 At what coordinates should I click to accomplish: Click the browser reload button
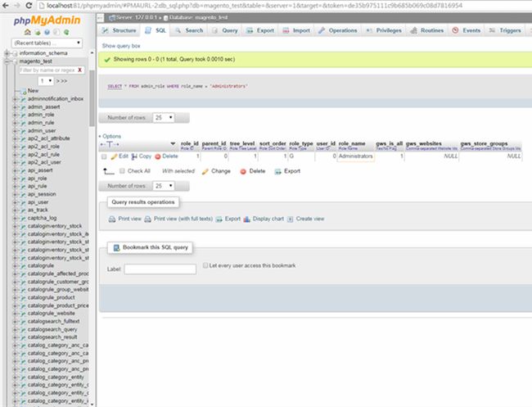coord(29,6)
